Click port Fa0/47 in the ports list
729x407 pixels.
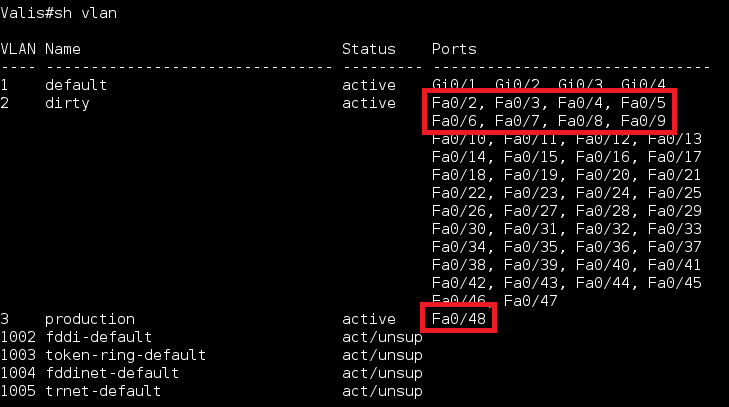(531, 300)
